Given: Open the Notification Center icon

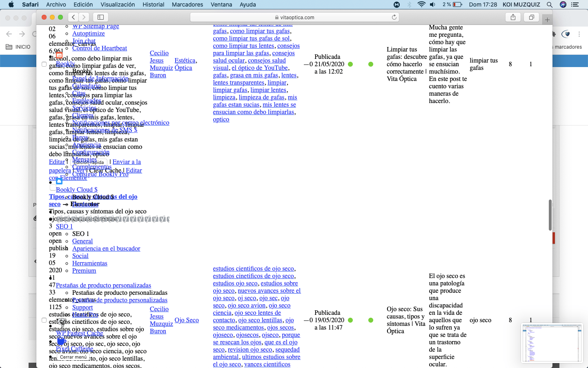Looking at the screenshot, I should click(x=575, y=4).
